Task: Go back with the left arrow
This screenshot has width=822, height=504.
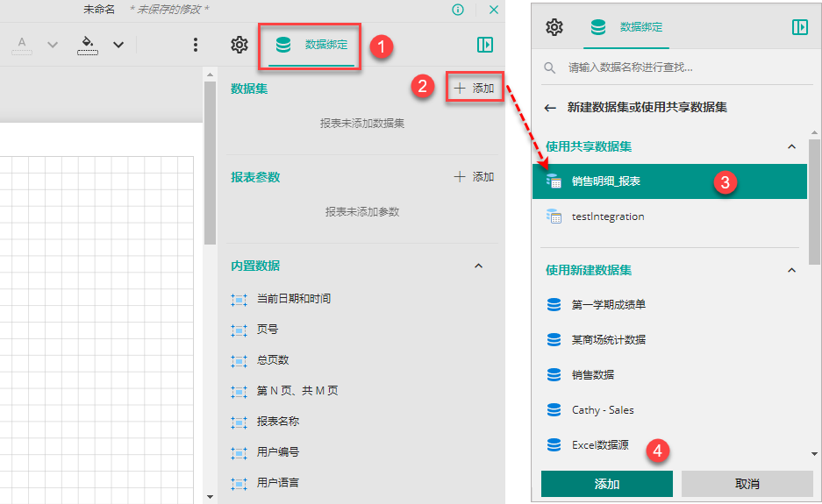Action: (550, 108)
